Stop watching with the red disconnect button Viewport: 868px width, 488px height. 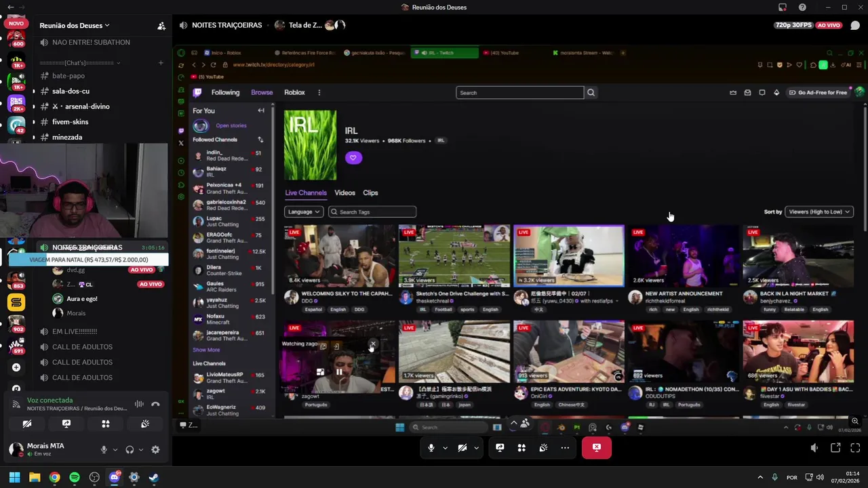[x=597, y=447]
